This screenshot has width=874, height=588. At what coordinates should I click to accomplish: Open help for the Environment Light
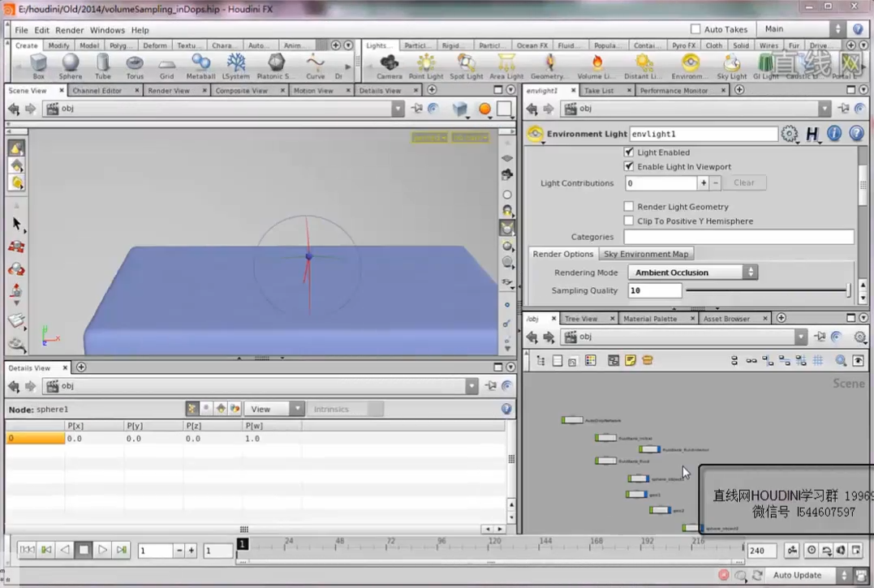click(x=856, y=134)
